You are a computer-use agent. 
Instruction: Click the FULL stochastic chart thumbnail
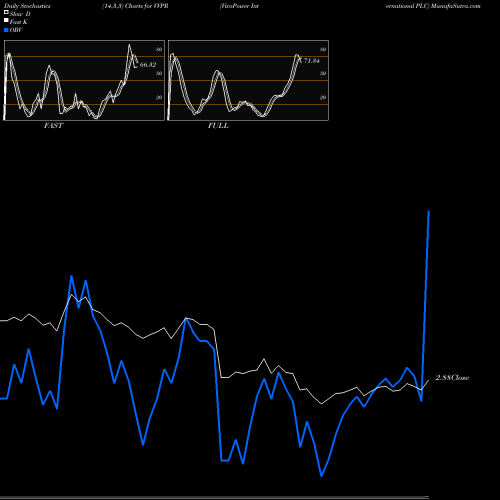(248, 80)
